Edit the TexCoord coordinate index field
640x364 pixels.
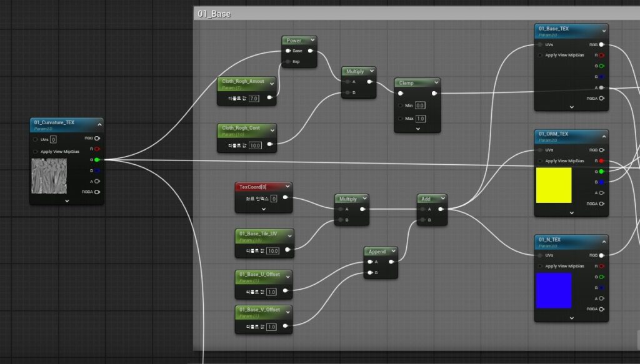pyautogui.click(x=274, y=199)
